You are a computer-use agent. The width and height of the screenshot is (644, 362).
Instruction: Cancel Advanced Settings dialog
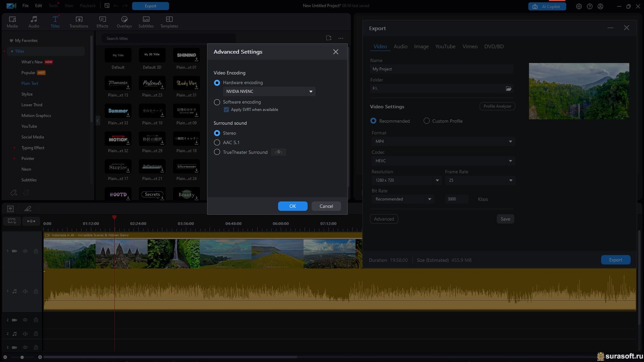tap(326, 206)
